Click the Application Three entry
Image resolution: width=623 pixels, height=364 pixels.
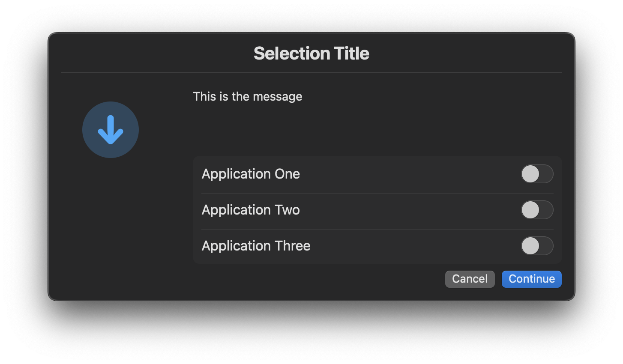(255, 246)
